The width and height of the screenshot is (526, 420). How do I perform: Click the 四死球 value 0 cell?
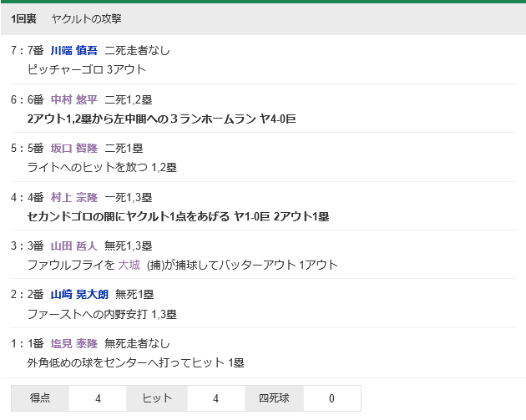pyautogui.click(x=331, y=398)
